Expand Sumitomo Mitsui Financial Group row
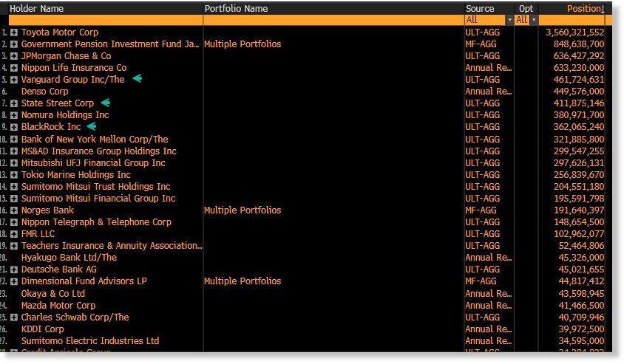This screenshot has width=624, height=364. (x=14, y=199)
